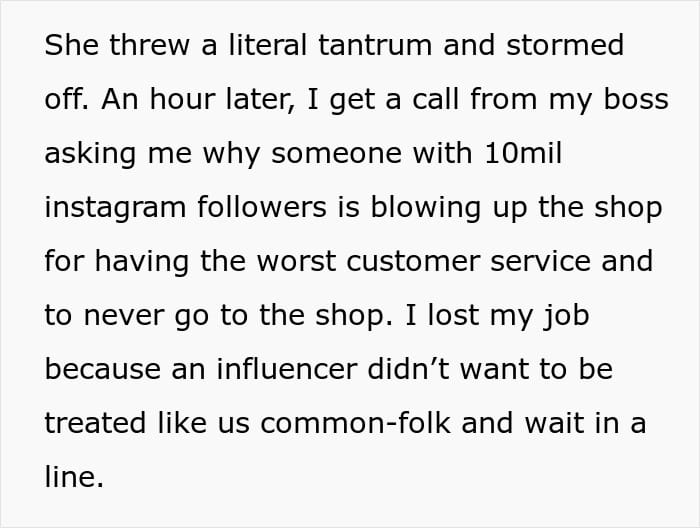
Task: Click the word "asking" at line start
Action: [x=88, y=154]
